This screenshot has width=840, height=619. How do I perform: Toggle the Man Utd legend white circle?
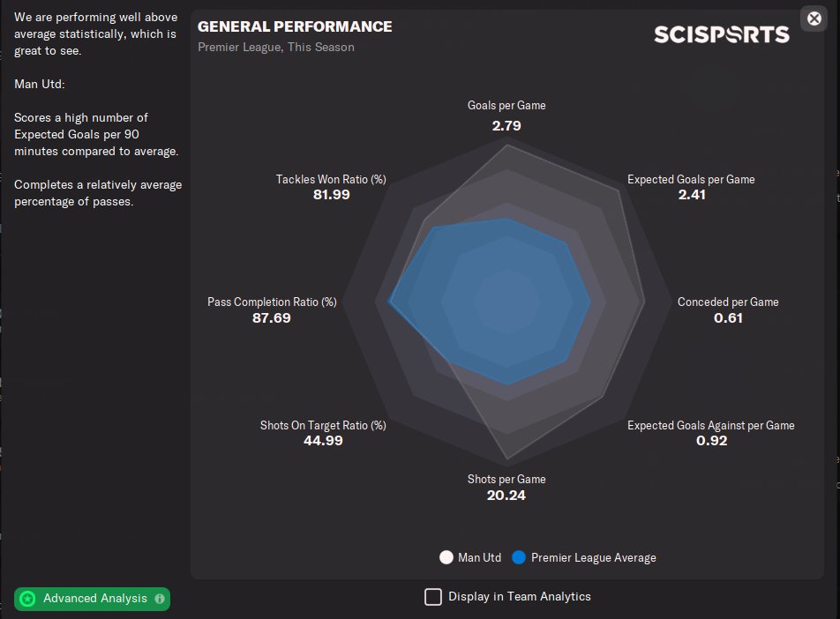click(x=446, y=557)
